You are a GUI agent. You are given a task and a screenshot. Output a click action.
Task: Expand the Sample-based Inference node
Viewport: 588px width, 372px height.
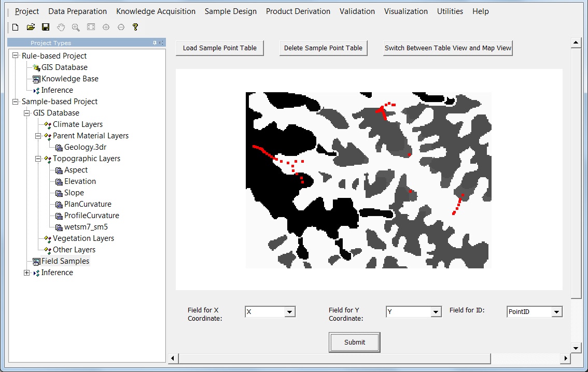coord(26,273)
